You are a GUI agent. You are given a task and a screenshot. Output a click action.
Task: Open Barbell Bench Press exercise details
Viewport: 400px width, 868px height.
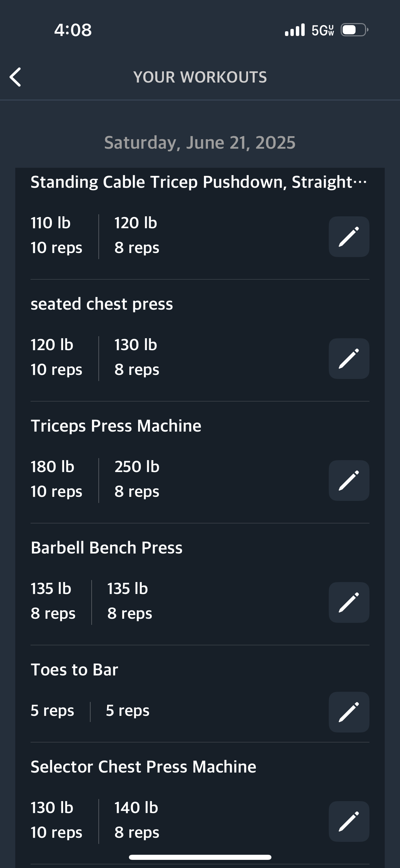(x=107, y=548)
